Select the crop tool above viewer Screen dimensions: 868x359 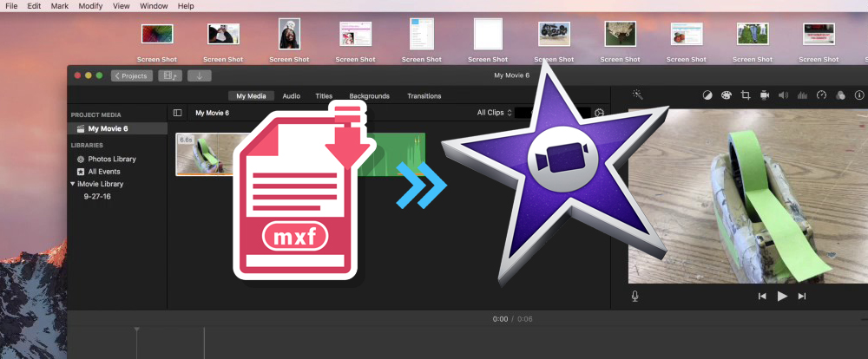[745, 95]
